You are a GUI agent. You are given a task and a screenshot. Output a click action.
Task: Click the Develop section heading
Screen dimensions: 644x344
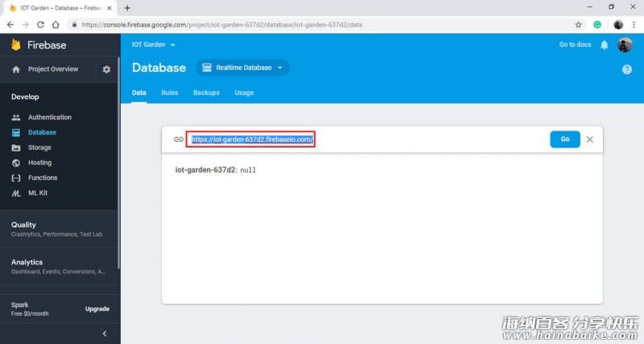[25, 97]
